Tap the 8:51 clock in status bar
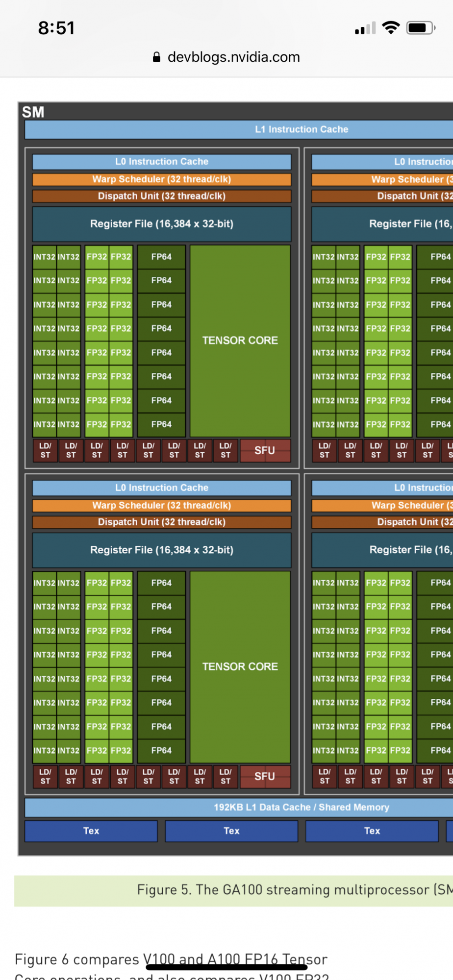The width and height of the screenshot is (453, 980). 56,28
